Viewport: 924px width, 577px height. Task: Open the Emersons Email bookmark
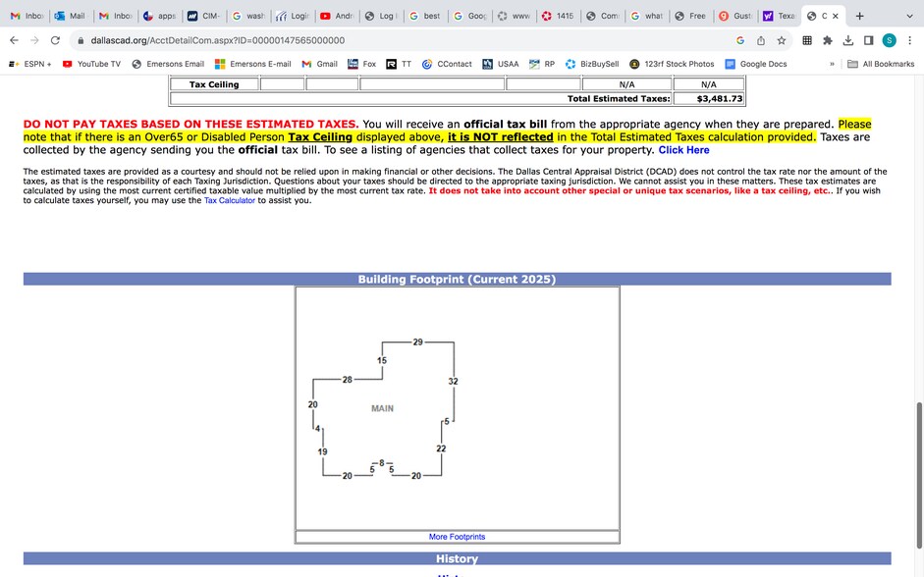168,64
